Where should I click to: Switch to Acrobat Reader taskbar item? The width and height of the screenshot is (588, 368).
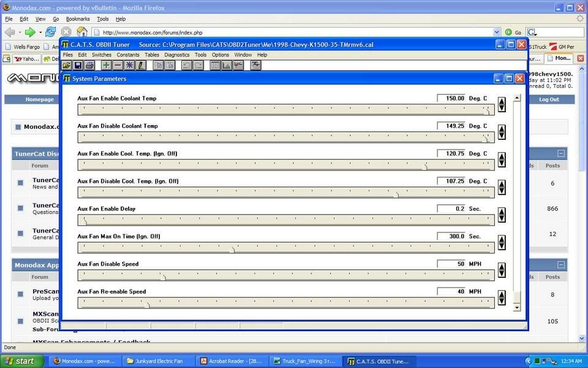[232, 361]
